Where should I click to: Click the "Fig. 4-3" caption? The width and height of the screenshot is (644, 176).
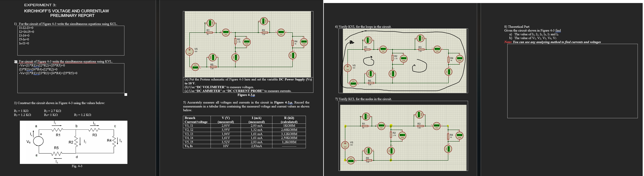tap(77, 166)
